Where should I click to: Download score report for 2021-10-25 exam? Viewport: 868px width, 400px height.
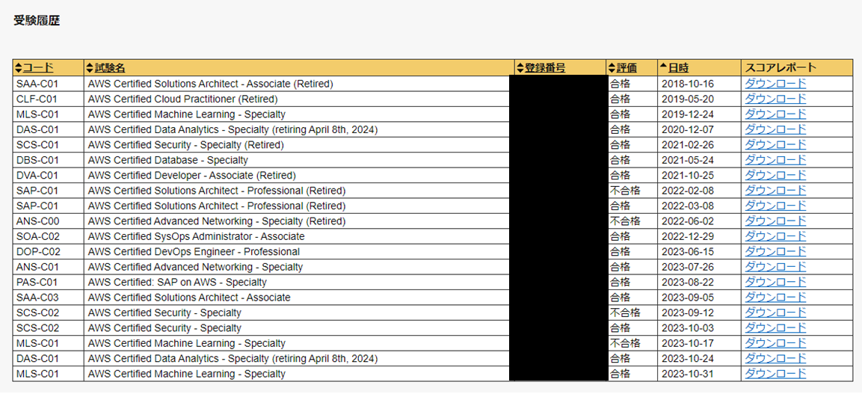click(x=775, y=176)
